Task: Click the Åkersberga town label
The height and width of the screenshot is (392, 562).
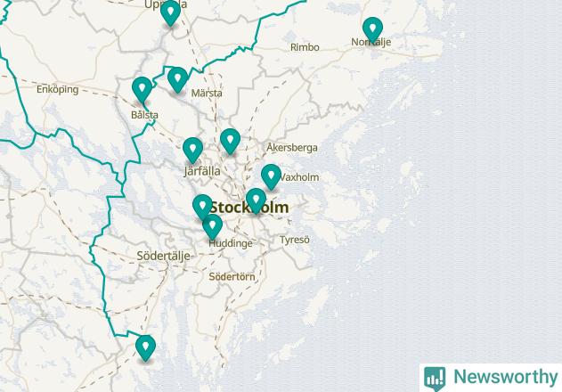Action: click(x=292, y=147)
